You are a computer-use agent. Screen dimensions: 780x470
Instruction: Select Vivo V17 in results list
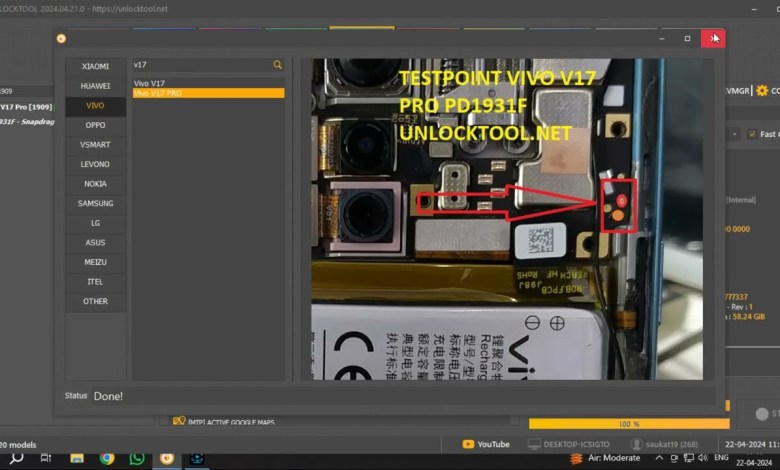click(208, 83)
